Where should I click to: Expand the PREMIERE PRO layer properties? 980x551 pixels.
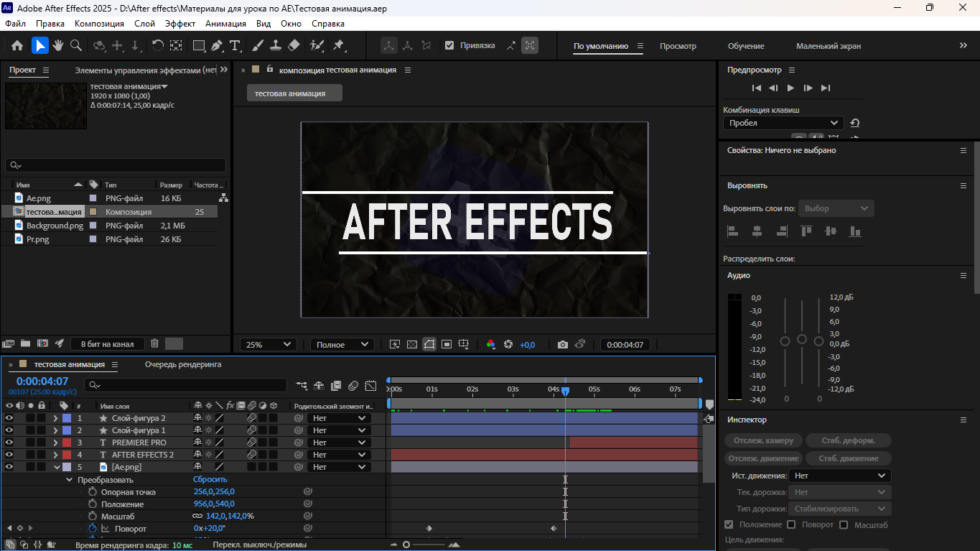point(56,443)
